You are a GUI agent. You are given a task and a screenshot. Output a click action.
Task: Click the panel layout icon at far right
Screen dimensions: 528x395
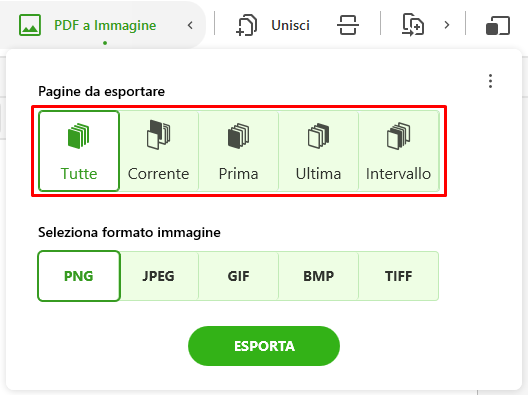[x=498, y=25]
